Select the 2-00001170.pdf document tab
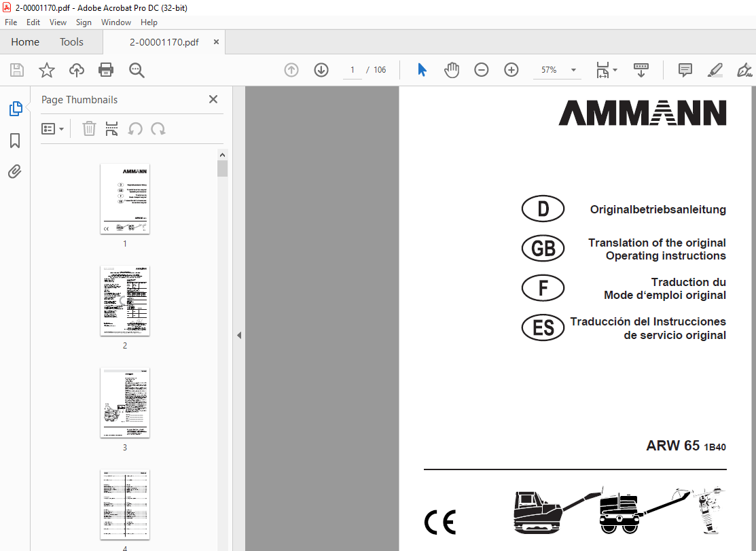This screenshot has height=551, width=756. 164,42
